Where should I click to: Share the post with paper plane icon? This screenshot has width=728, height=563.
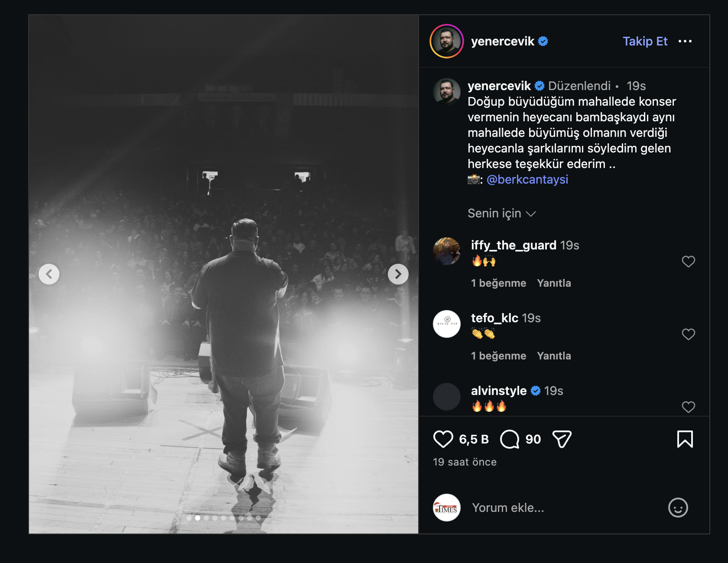[562, 439]
